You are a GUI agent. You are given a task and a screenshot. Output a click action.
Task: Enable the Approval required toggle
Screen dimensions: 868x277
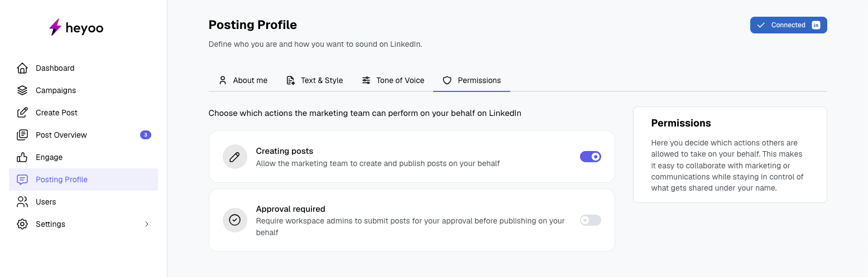[591, 220]
